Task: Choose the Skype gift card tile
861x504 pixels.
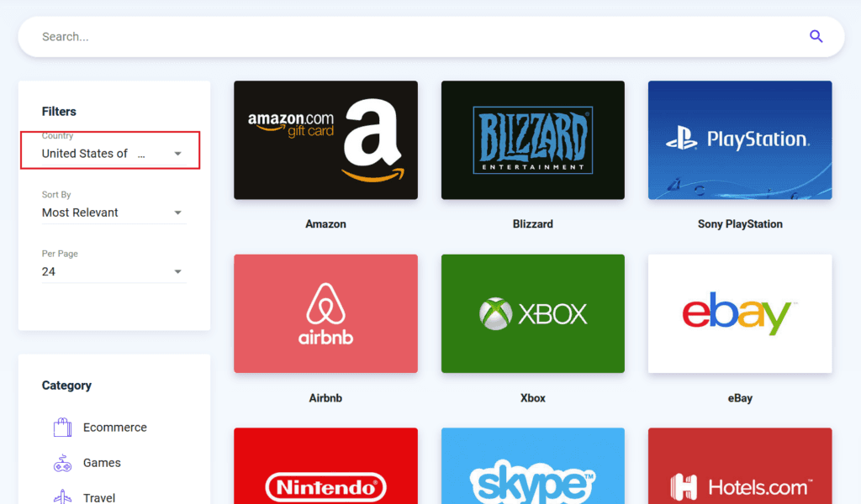Action: pos(532,466)
